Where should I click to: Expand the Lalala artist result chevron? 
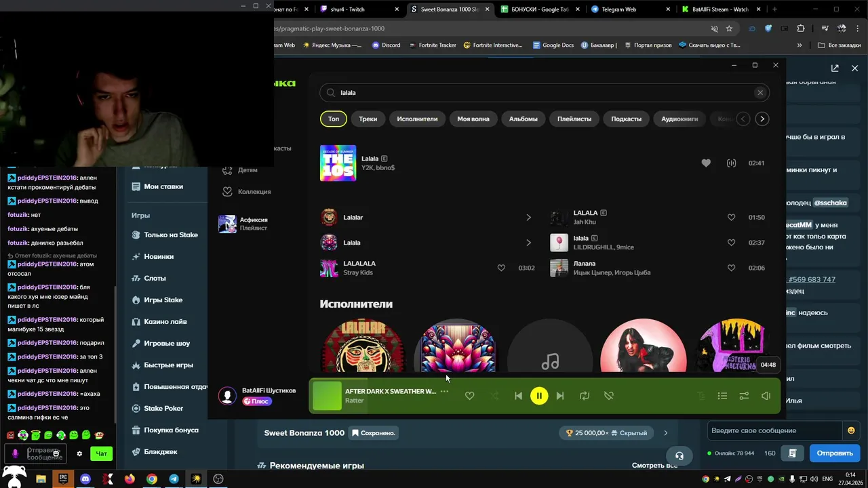(x=528, y=243)
